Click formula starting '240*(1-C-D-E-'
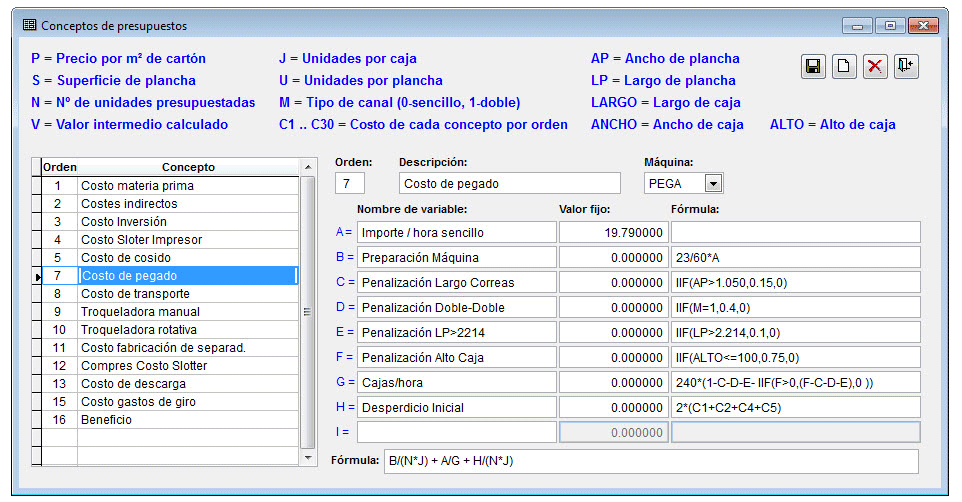The height and width of the screenshot is (502, 962). [796, 382]
